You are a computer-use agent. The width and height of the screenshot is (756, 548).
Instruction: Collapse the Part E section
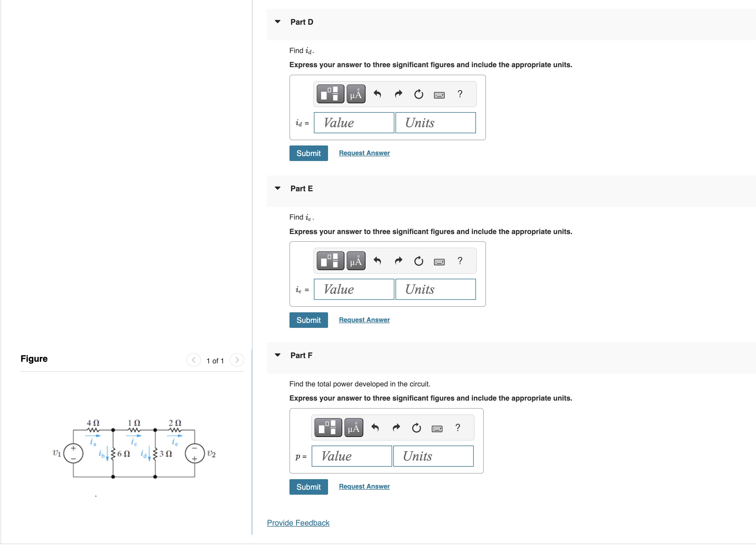coord(277,188)
